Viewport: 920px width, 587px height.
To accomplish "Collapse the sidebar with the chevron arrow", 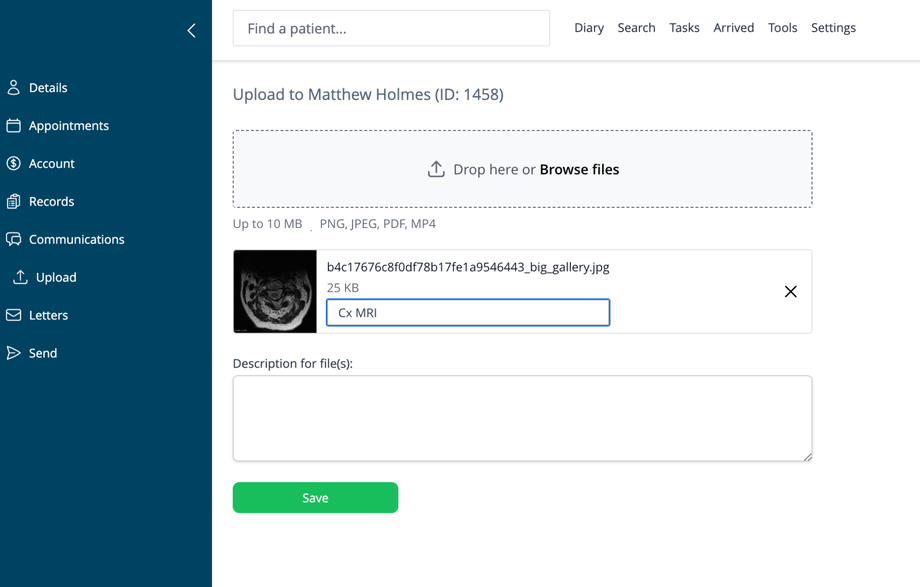I will [191, 31].
